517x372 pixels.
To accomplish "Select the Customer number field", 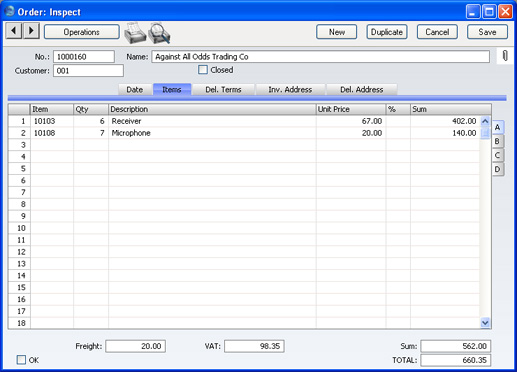I will click(x=88, y=71).
